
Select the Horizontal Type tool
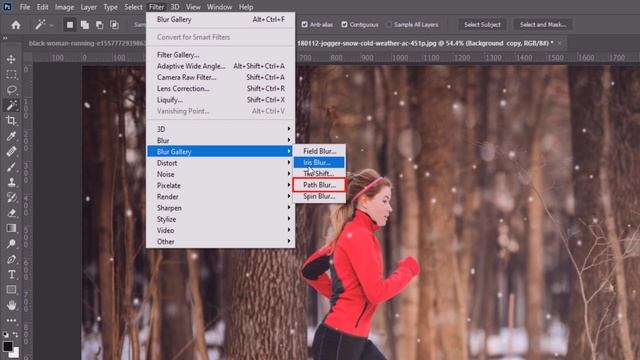click(11, 274)
